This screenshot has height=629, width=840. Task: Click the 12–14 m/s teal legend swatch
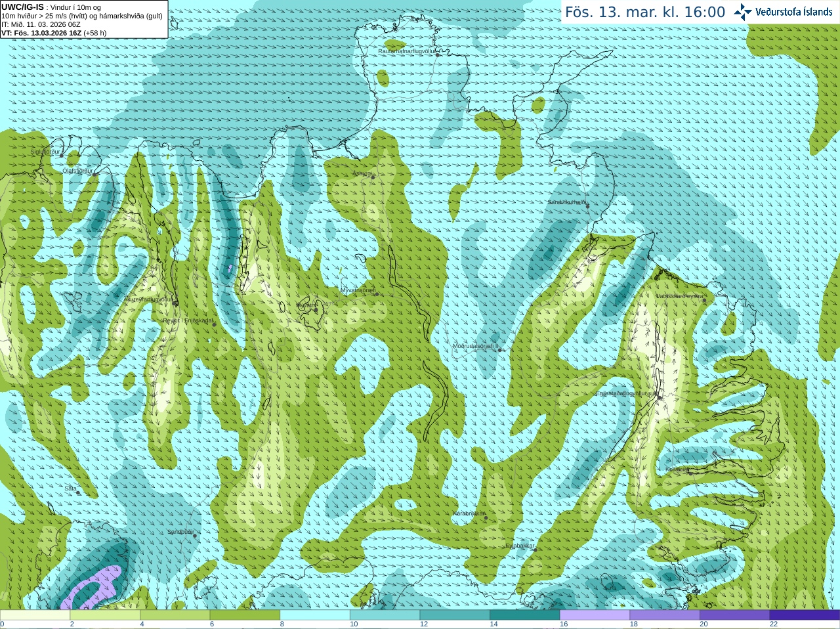[455, 615]
